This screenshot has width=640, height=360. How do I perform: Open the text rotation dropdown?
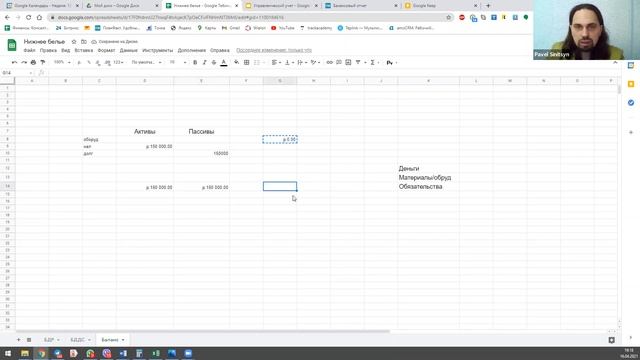(x=315, y=62)
